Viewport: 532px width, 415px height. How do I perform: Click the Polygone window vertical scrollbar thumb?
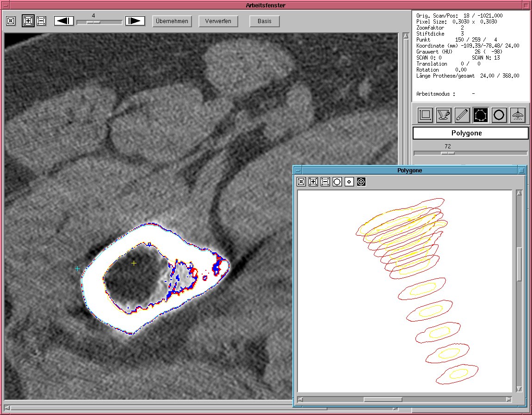coord(519,264)
